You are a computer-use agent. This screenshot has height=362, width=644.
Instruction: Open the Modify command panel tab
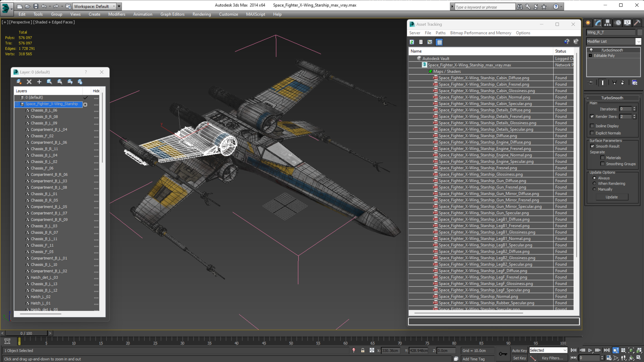point(598,23)
